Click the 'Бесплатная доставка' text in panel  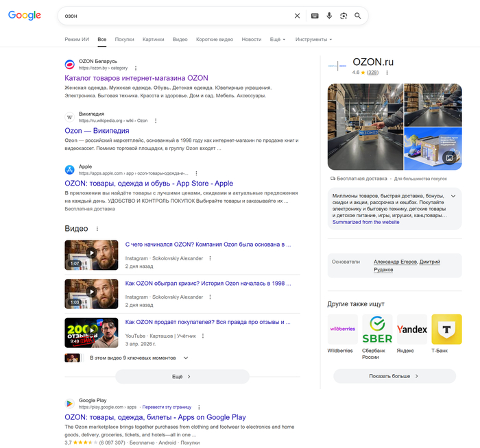[362, 179]
